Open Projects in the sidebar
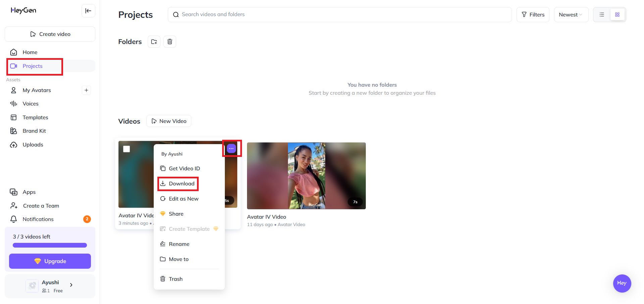 click(x=50, y=66)
